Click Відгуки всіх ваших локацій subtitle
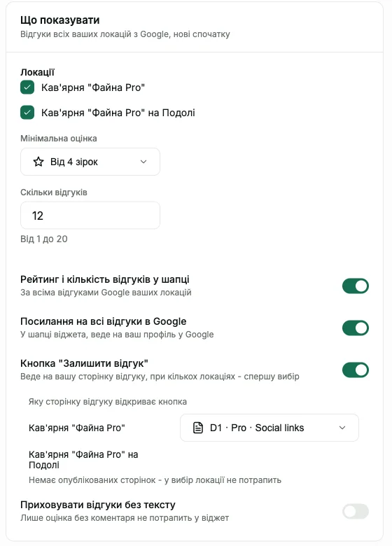 (125, 34)
